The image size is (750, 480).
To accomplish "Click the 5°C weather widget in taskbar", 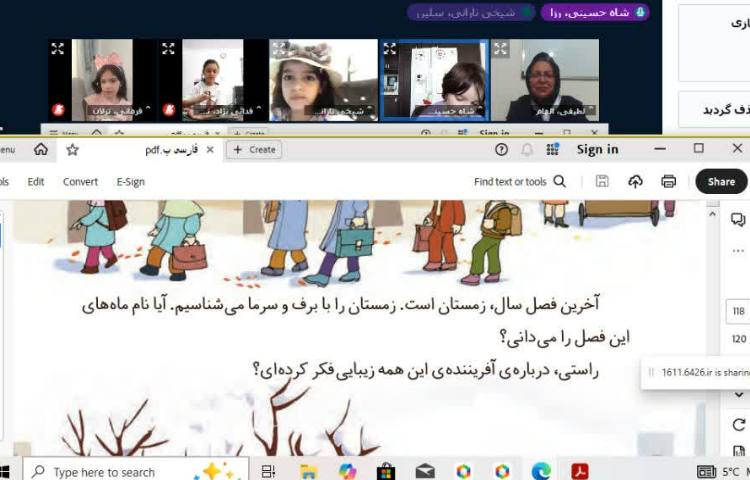I will (x=722, y=472).
